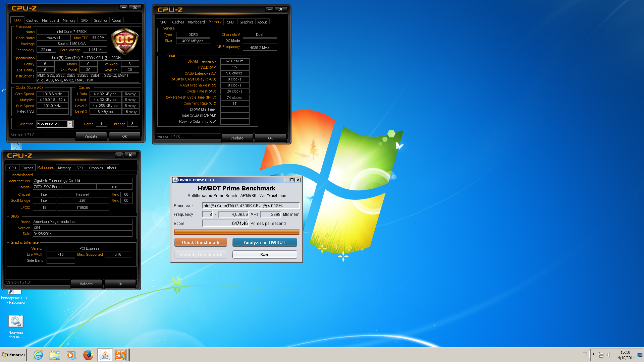Open Memory tab in the Mainboard window
The height and width of the screenshot is (362, 644).
(x=64, y=168)
